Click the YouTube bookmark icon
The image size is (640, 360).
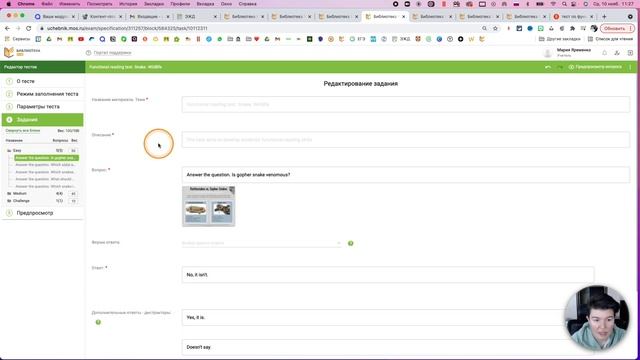tap(81, 39)
